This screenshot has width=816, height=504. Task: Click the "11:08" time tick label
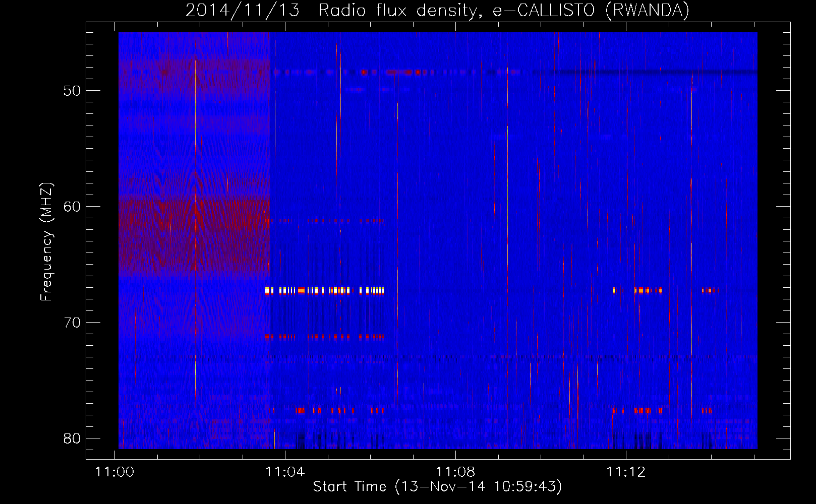coord(455,472)
